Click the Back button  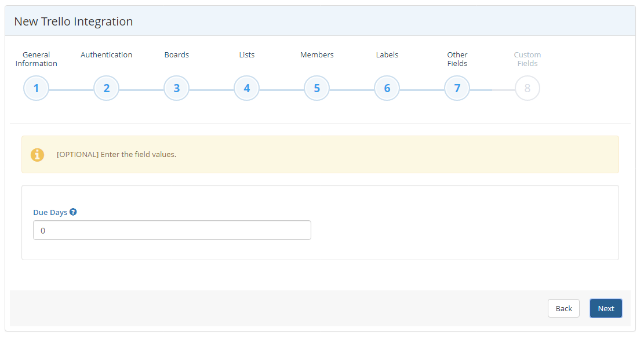pyautogui.click(x=563, y=308)
